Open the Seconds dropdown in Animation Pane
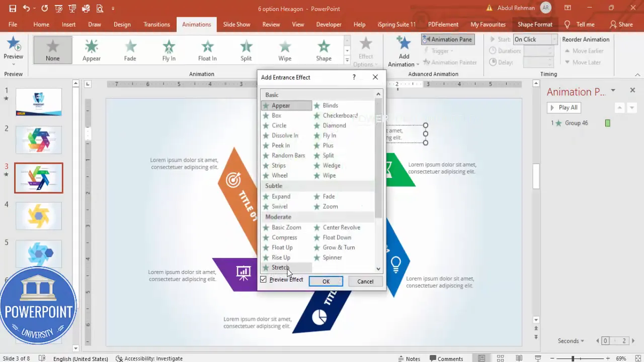Image resolution: width=644 pixels, height=362 pixels. pos(571,341)
